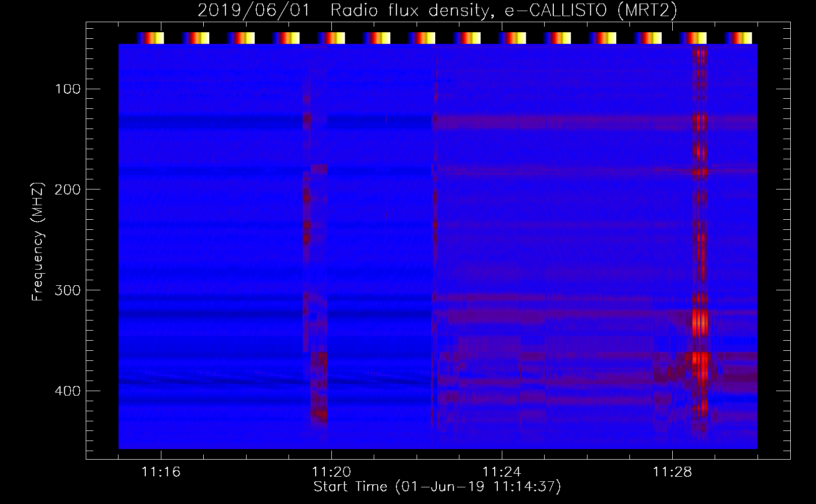The height and width of the screenshot is (504, 816).
Task: Click the red burst near 11:19:40 at 425 MHz
Action: point(320,415)
